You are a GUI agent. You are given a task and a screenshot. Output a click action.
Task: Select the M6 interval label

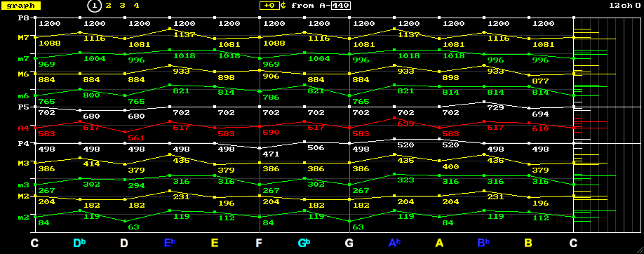point(23,74)
